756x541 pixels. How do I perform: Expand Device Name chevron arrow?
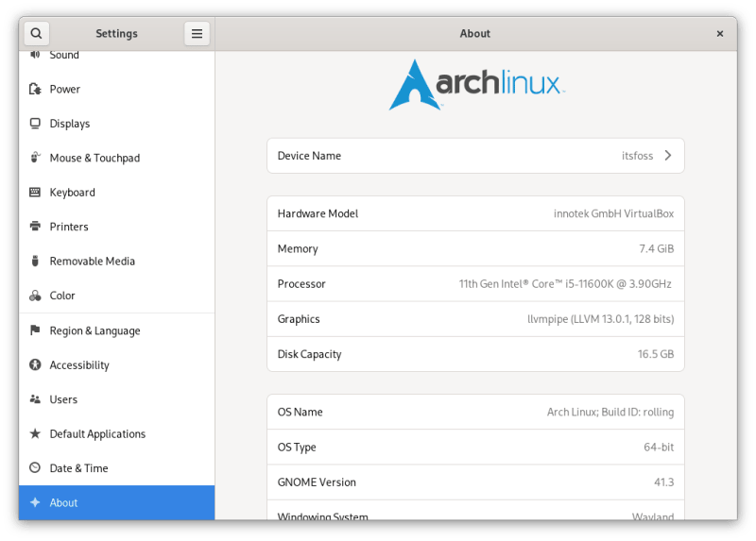tap(668, 156)
